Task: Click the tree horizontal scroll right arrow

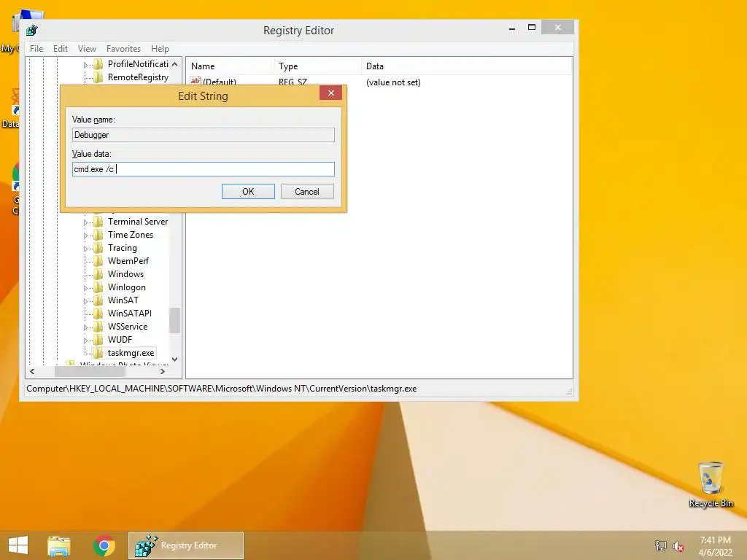Action: pos(163,371)
